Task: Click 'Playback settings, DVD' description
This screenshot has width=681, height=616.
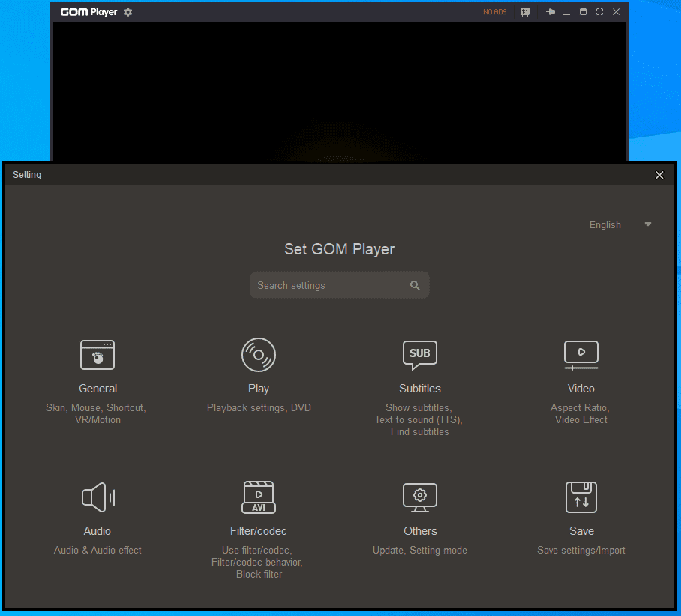Action: [x=259, y=407]
